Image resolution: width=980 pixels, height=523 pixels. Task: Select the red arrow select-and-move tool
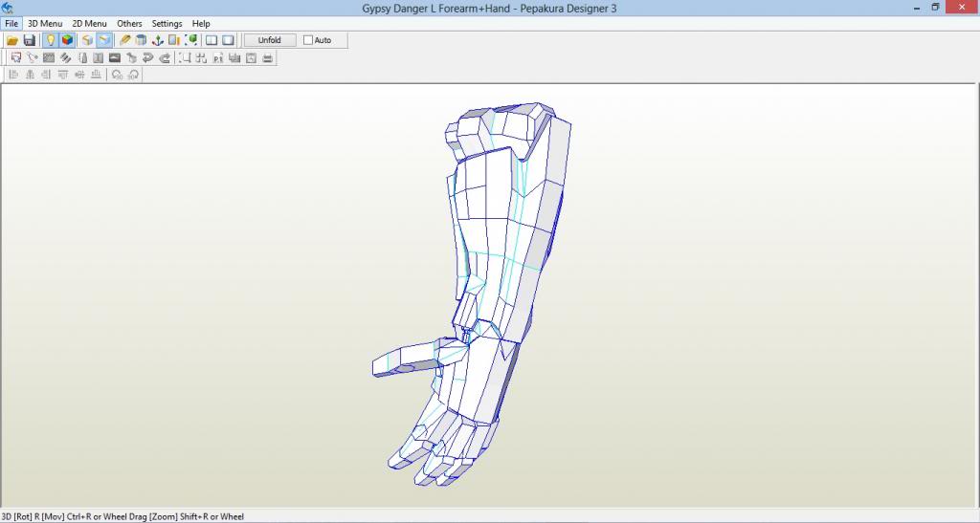point(16,58)
